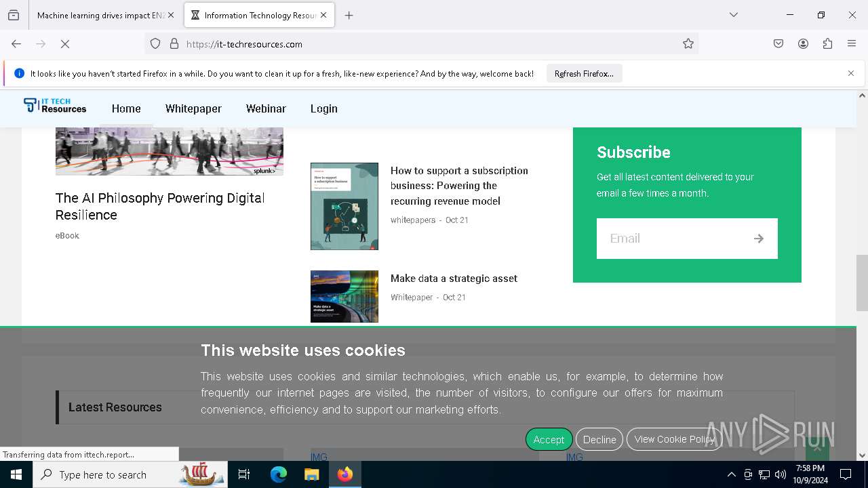Click the IT Tech Resources logo
The image size is (868, 488).
[x=55, y=106]
